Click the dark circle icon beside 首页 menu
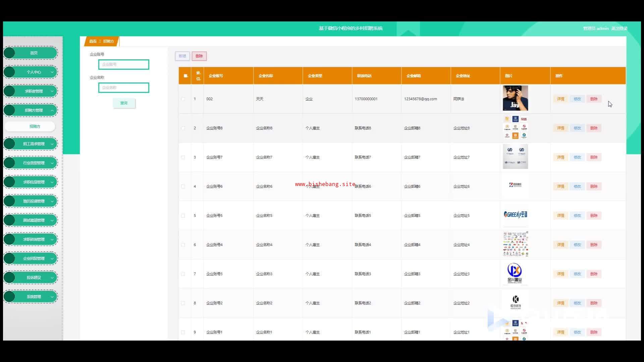 (9, 53)
